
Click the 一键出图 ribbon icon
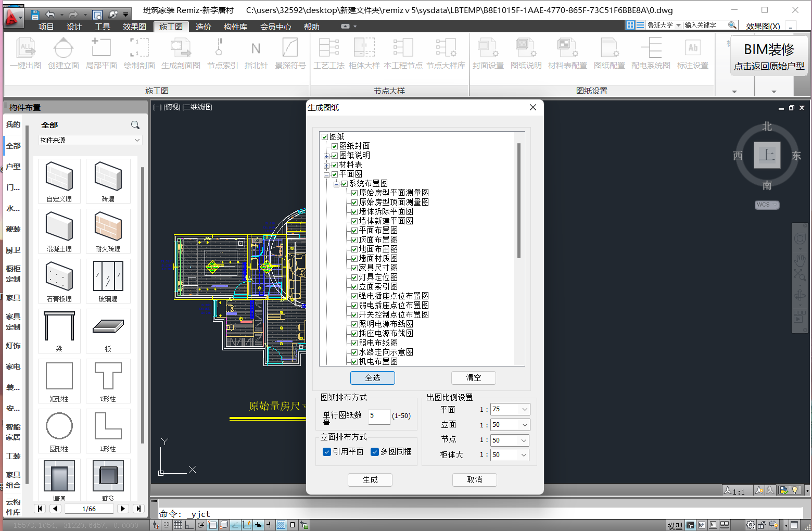(x=26, y=54)
